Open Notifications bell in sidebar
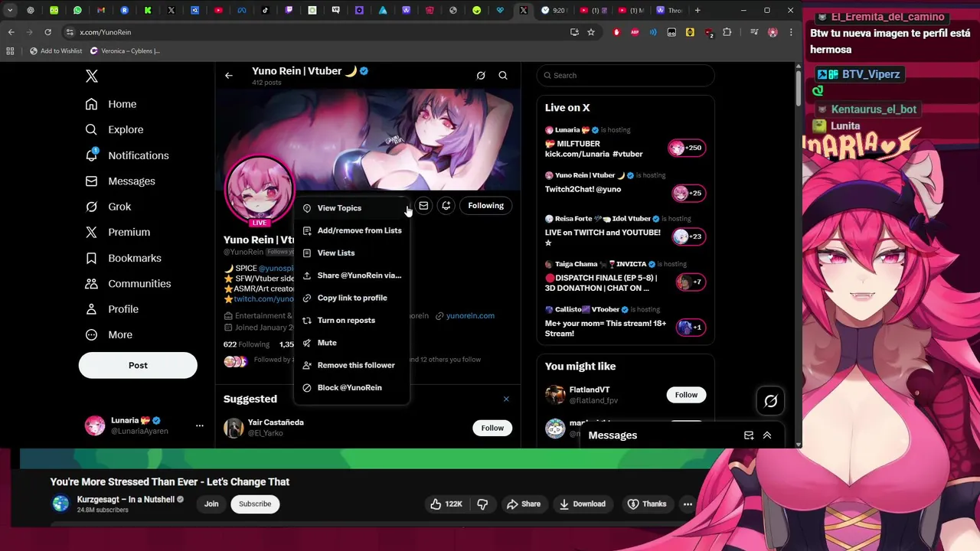 click(x=92, y=155)
